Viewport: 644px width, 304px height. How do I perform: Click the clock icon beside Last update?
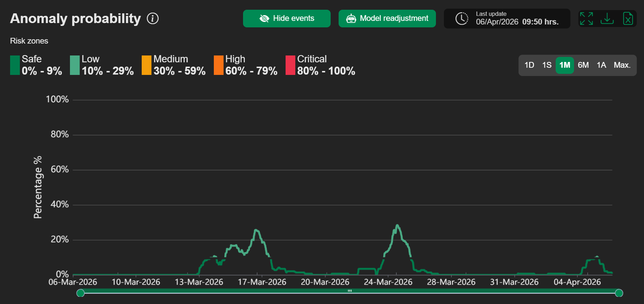(462, 18)
